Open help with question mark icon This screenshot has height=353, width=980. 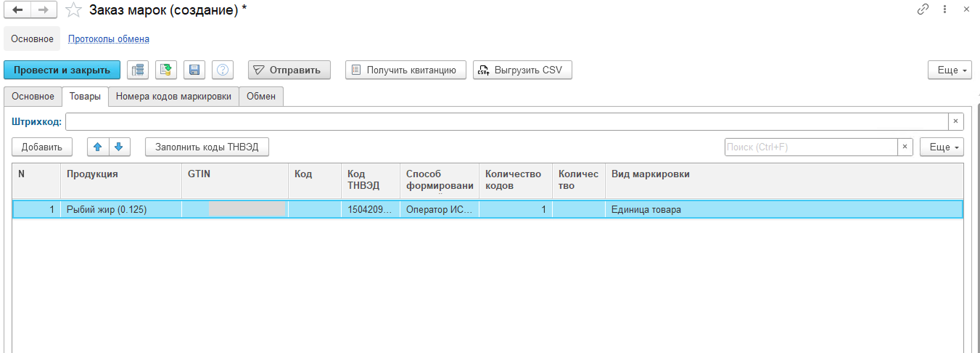pyautogui.click(x=223, y=70)
